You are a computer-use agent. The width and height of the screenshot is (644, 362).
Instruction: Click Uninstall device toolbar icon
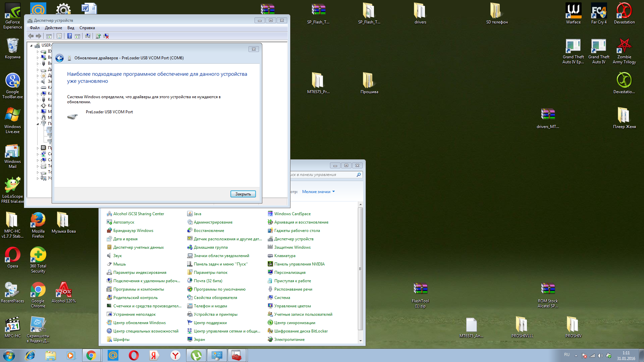106,36
